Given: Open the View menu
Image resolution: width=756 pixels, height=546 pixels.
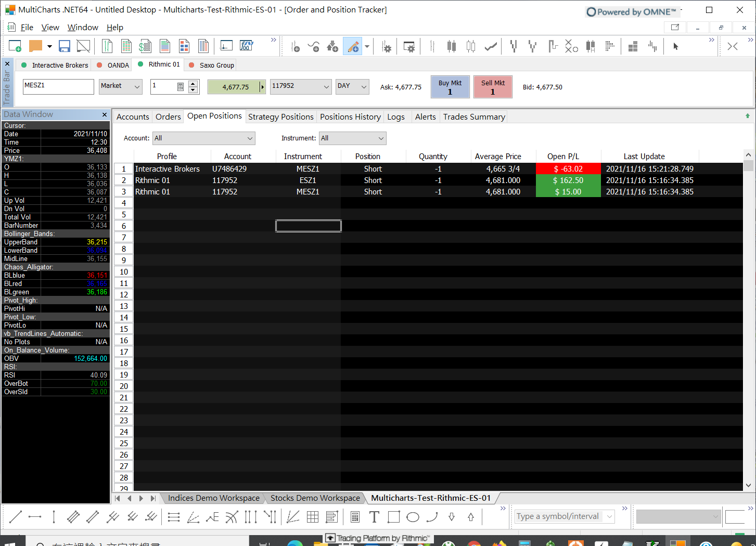Looking at the screenshot, I should [50, 28].
